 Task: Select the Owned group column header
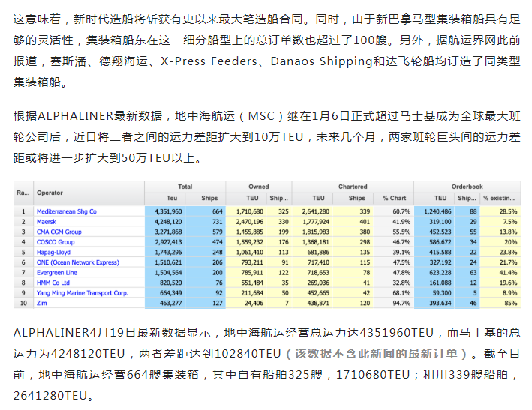pyautogui.click(x=259, y=187)
